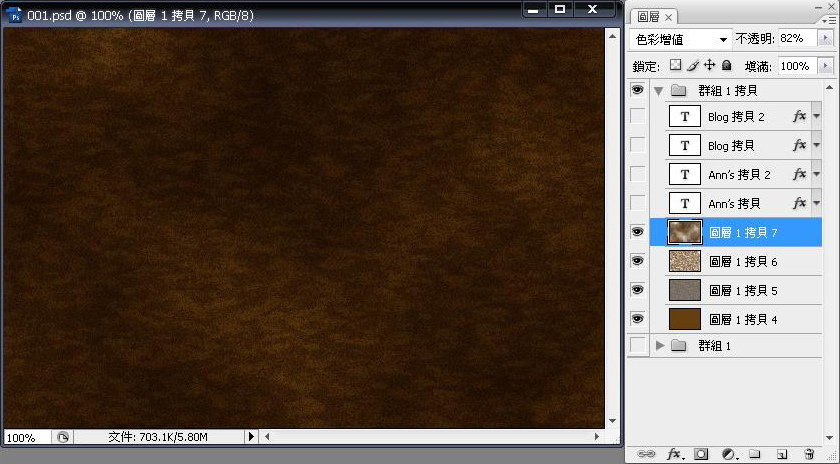Open the opacity slider arrow

pyautogui.click(x=825, y=39)
